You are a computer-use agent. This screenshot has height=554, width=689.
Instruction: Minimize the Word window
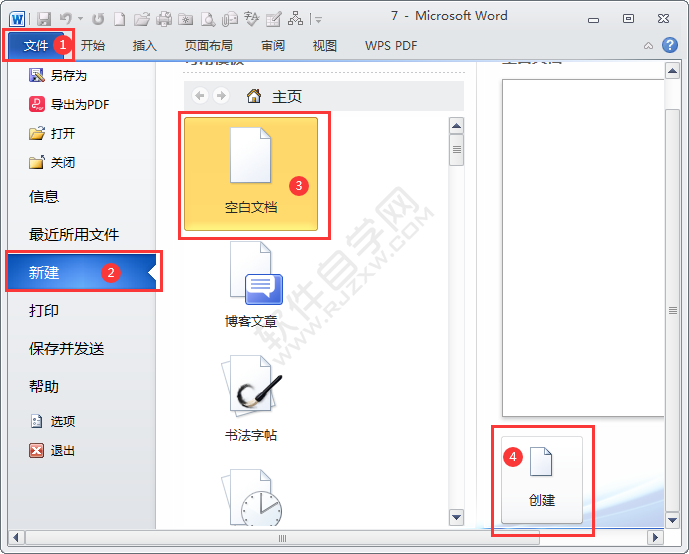click(594, 19)
